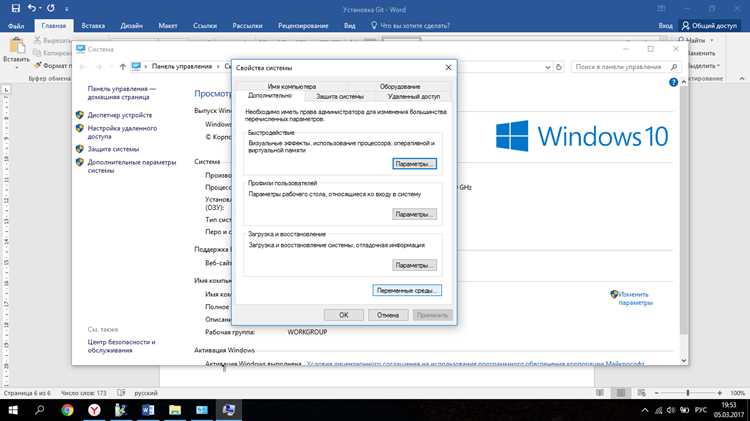This screenshot has height=421, width=750.
Task: Switch to Оборудование tab
Action: pyautogui.click(x=400, y=87)
